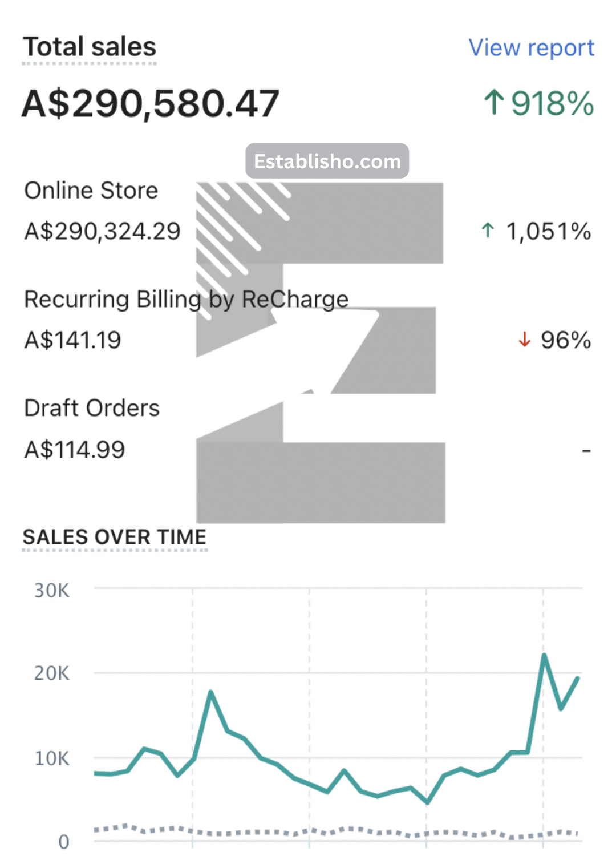Open the View report link
The image size is (616, 856).
tap(531, 48)
